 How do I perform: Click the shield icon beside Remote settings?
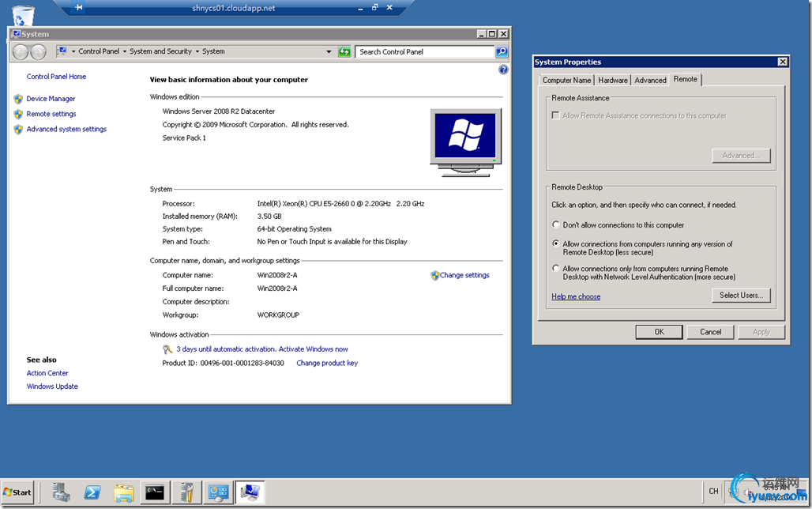pos(18,114)
